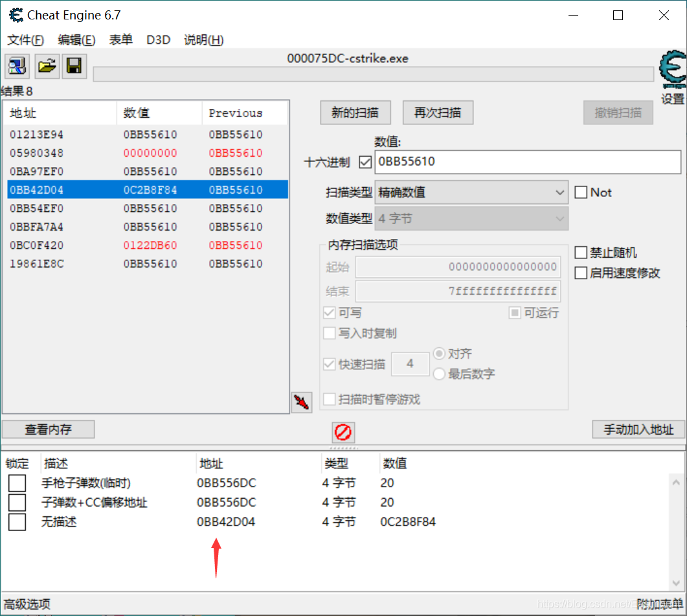Click the red arrow add-to-list icon
Screen dimensions: 687x616
[x=302, y=402]
